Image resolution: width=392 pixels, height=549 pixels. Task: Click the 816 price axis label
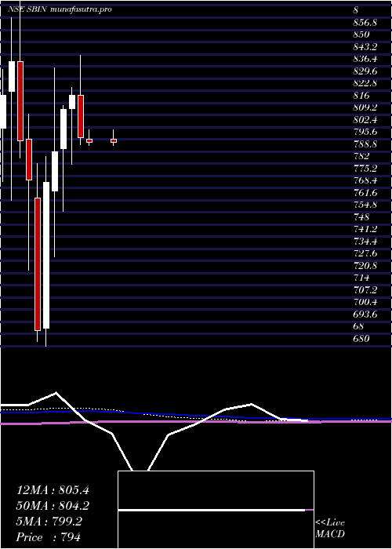coord(361,95)
